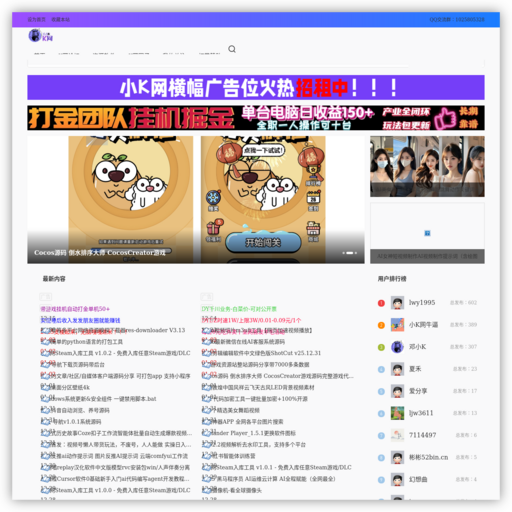Open the 导航下载页源码带后台 post
This screenshot has height=512, width=512.
pyautogui.click(x=73, y=365)
